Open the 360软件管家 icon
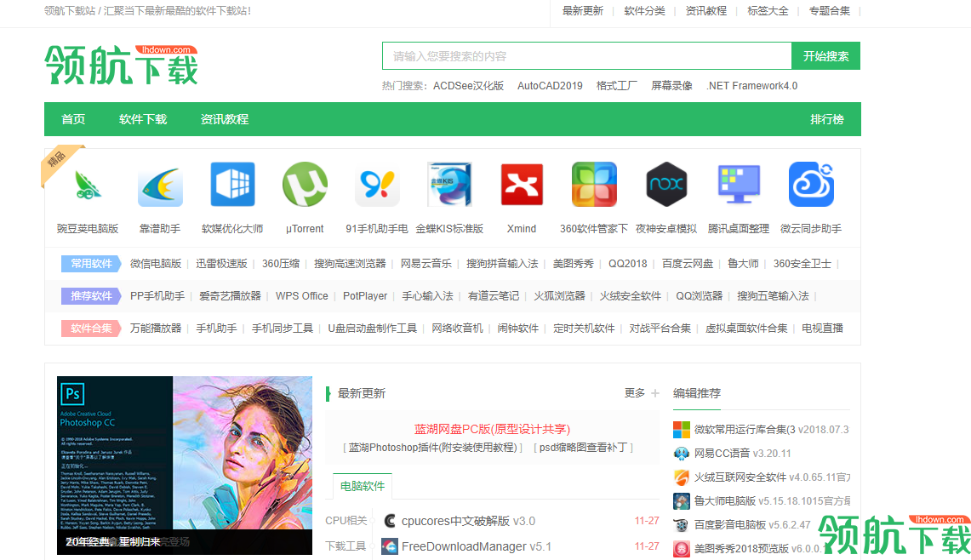971x560 pixels. tap(594, 185)
